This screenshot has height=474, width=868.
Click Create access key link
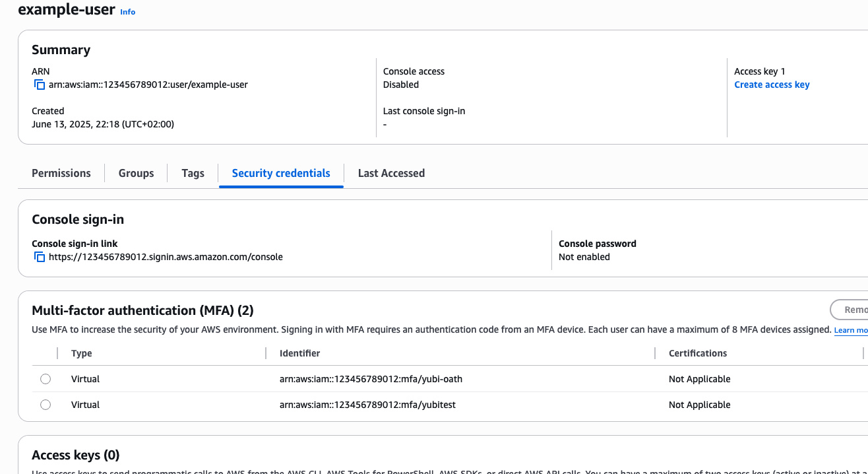(x=771, y=85)
